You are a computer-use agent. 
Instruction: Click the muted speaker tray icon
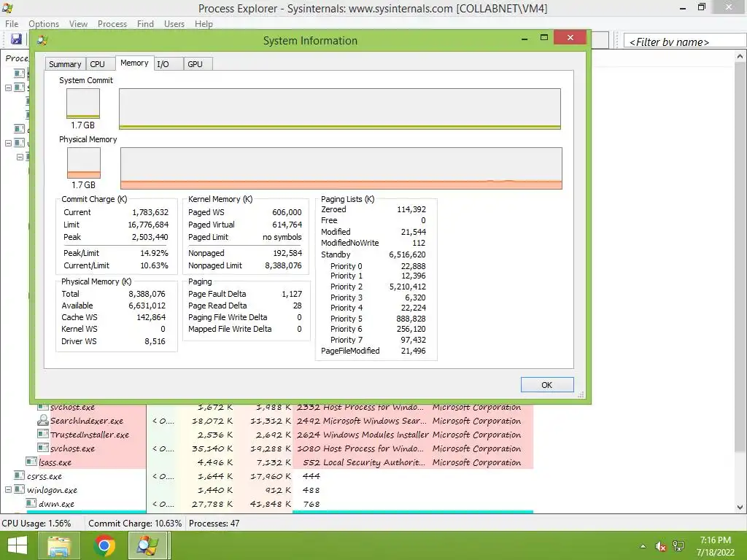click(661, 546)
